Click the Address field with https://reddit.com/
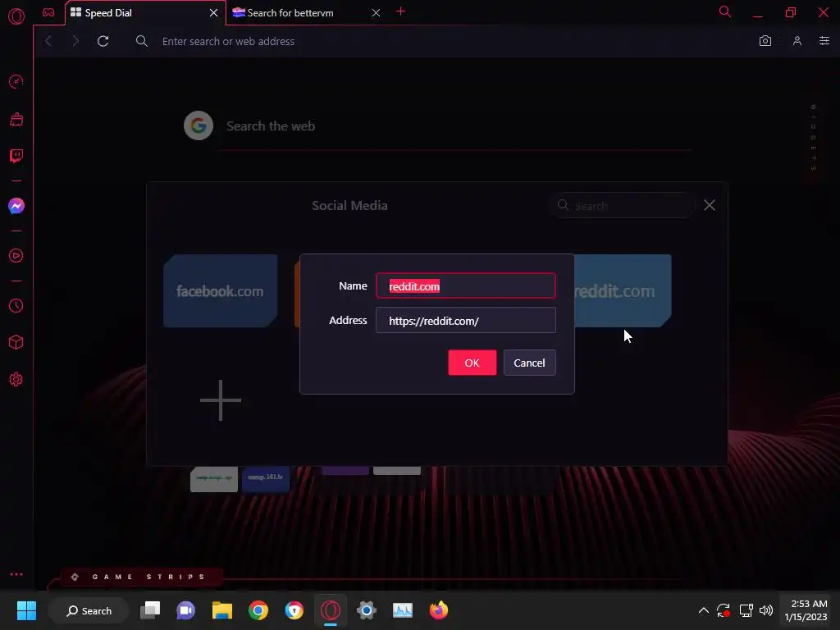Image resolution: width=840 pixels, height=630 pixels. click(x=466, y=321)
